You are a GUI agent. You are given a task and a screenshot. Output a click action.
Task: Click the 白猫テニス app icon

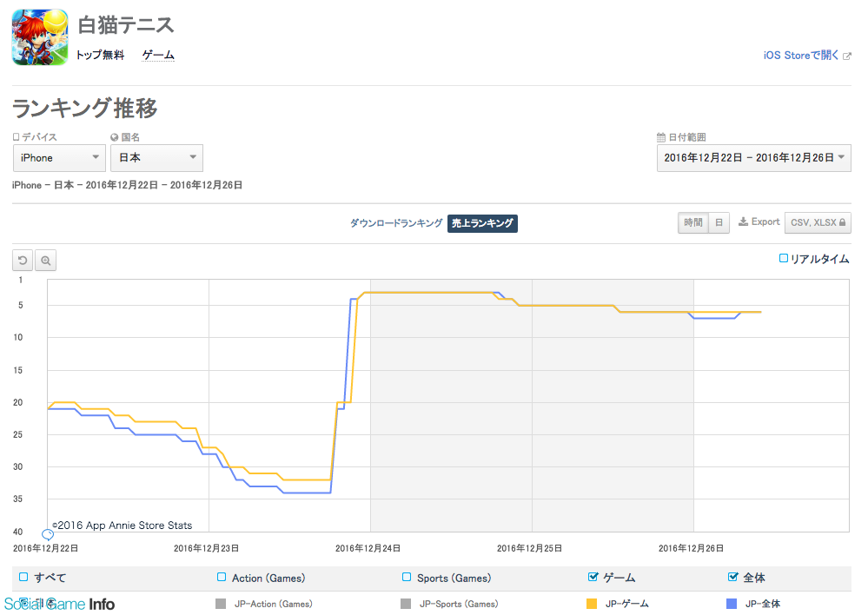click(x=40, y=37)
